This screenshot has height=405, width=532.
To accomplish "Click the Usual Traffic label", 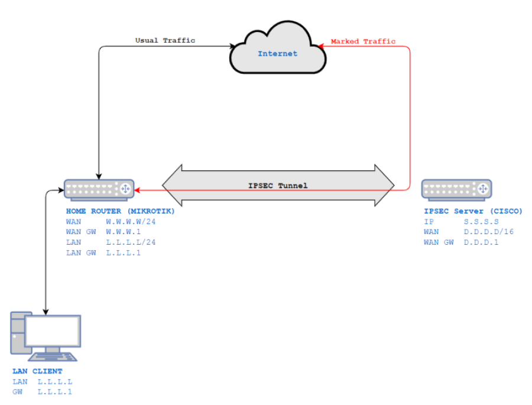I will 165,40.
